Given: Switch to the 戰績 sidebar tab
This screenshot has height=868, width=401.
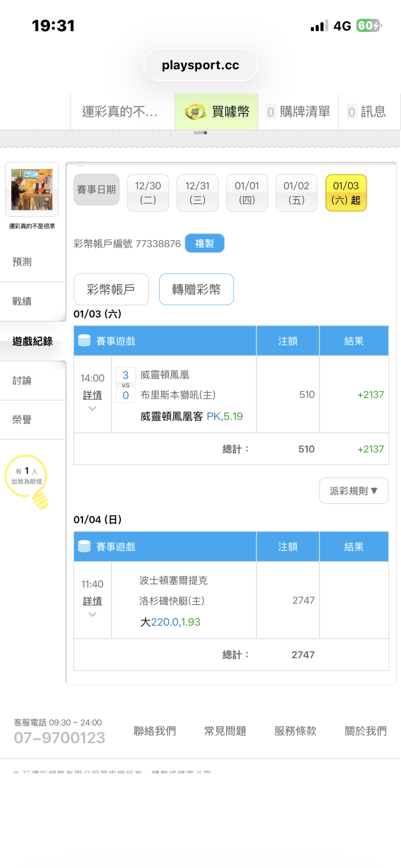Looking at the screenshot, I should click(x=22, y=301).
